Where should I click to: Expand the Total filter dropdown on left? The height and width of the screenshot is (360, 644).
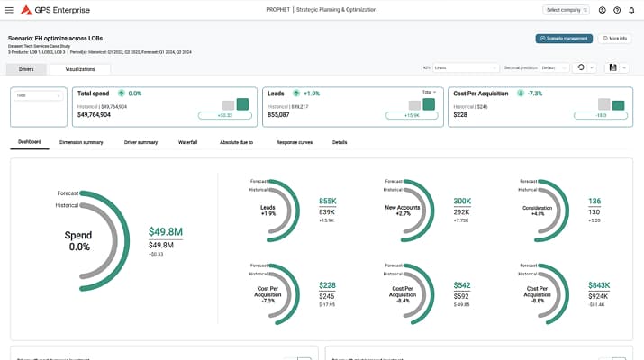[39, 95]
